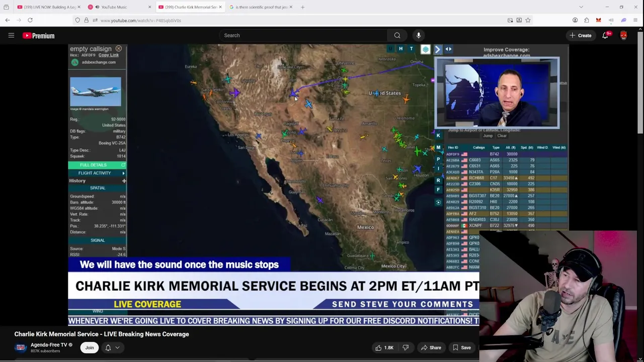The width and height of the screenshot is (644, 362).
Task: Start voice search with microphone icon
Action: [x=419, y=35]
